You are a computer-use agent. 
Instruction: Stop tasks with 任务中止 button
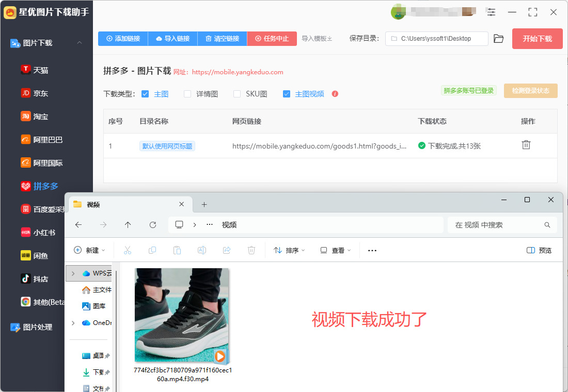[x=272, y=38]
